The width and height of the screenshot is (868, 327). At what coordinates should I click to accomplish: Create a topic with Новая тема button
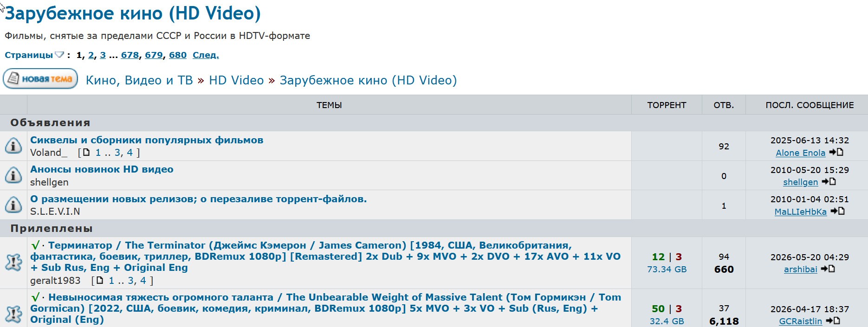(40, 79)
